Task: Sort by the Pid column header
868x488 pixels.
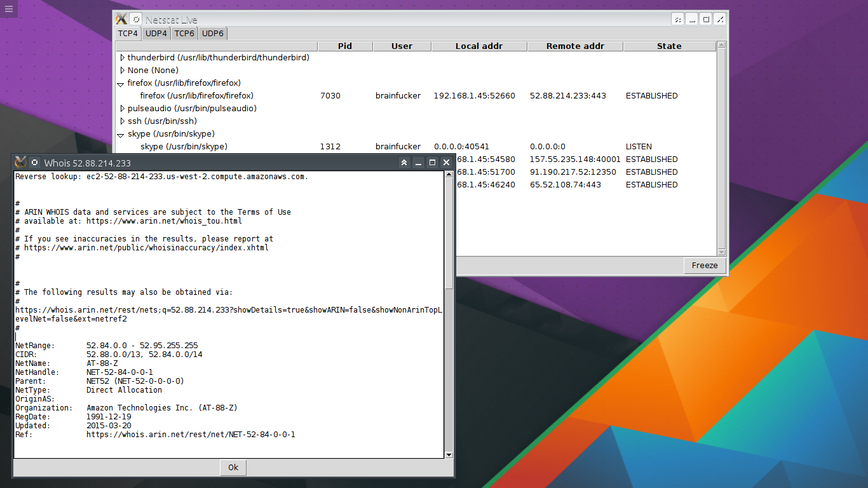Action: coord(345,46)
